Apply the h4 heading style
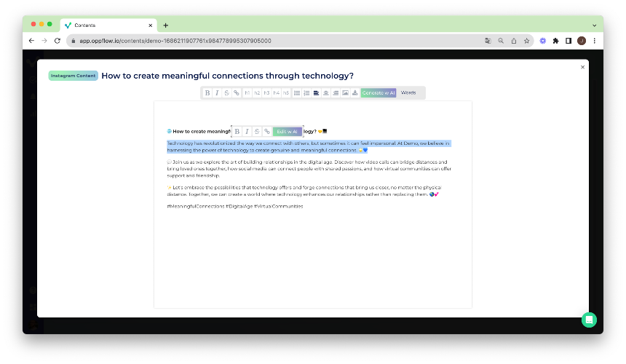This screenshot has width=626, height=364. click(277, 93)
